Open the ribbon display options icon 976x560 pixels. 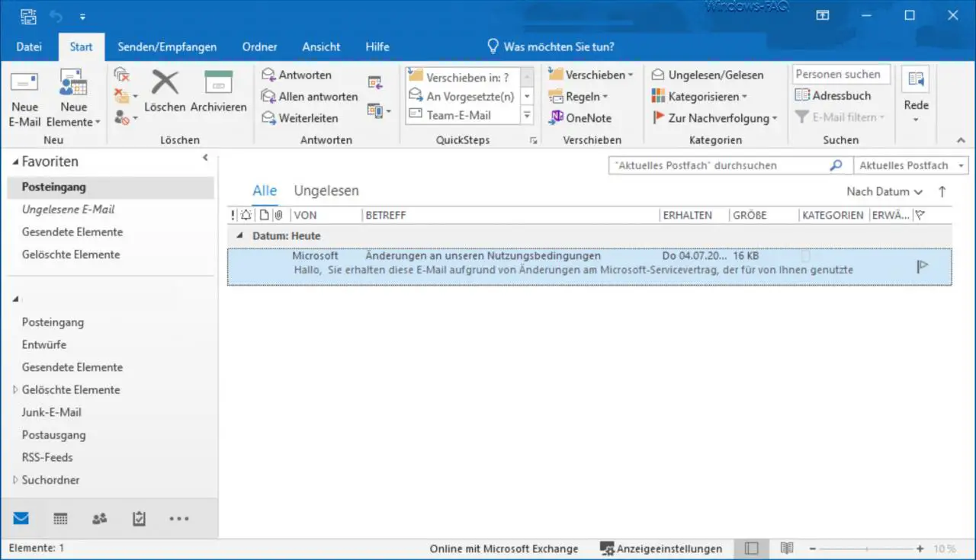[823, 15]
